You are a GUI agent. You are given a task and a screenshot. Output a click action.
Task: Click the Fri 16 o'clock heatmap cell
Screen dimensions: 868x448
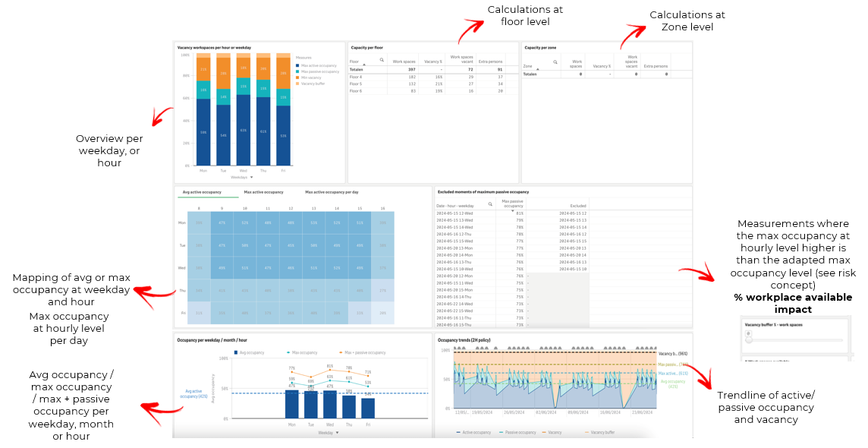pyautogui.click(x=382, y=313)
